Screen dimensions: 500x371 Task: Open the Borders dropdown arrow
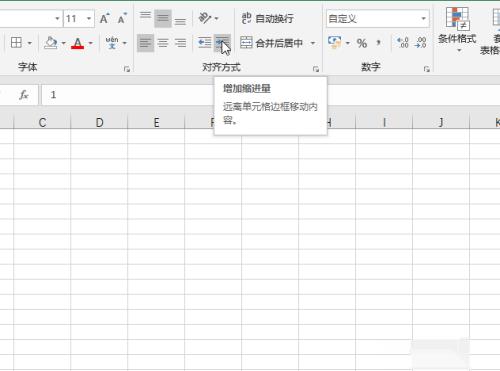point(30,43)
